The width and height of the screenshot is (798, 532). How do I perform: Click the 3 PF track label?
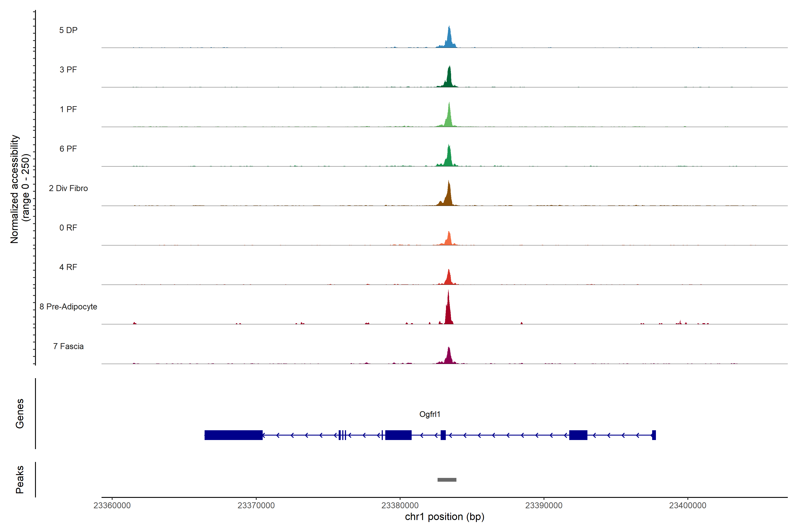pos(68,70)
